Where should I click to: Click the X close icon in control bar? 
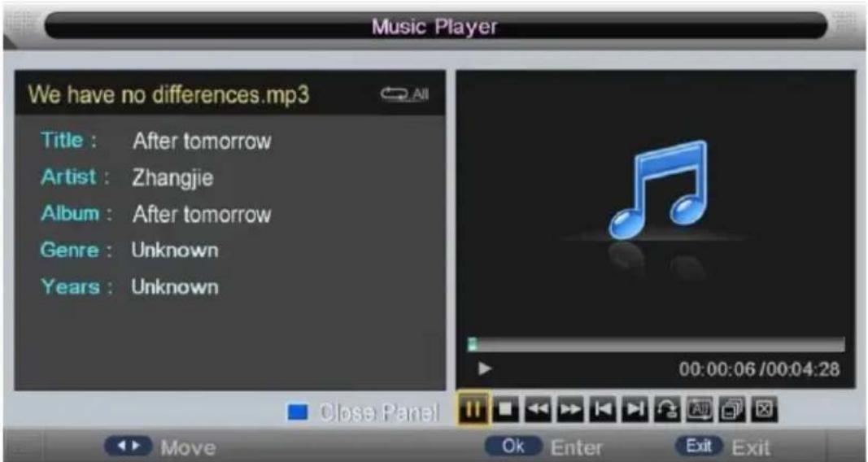[x=765, y=409]
